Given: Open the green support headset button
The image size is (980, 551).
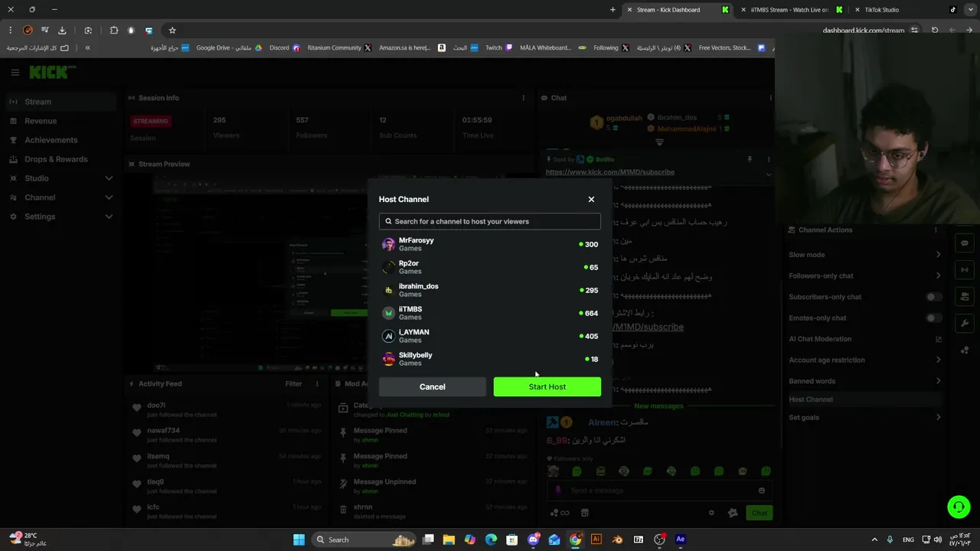Looking at the screenshot, I should 959,507.
